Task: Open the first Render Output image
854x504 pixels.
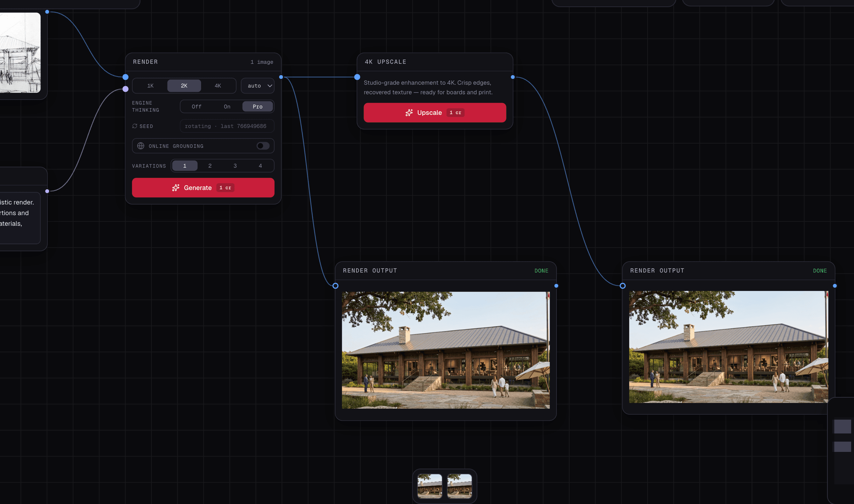Action: click(446, 350)
